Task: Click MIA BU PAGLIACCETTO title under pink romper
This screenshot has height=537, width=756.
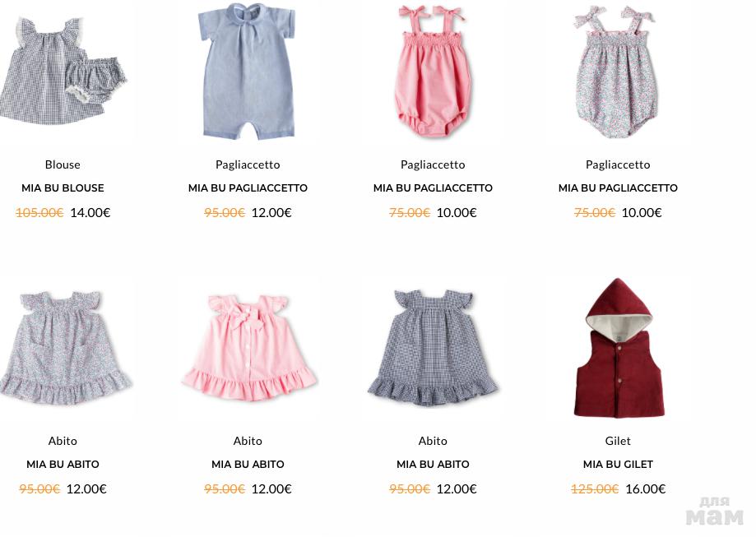Action: [x=433, y=188]
